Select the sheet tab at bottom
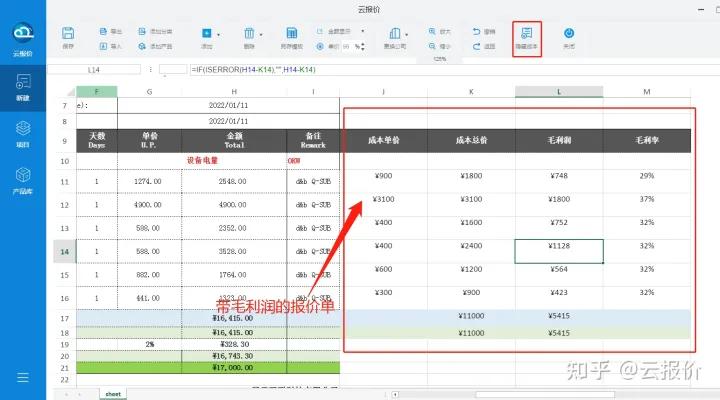The image size is (720, 400). [x=113, y=394]
